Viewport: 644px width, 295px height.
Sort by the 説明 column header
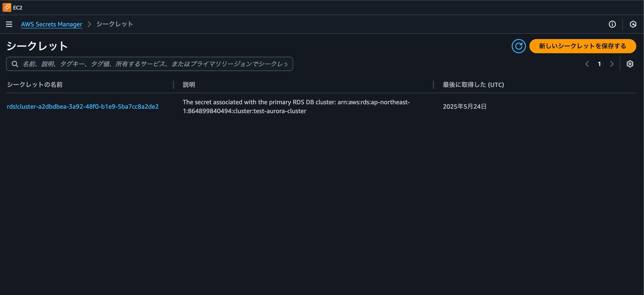click(189, 85)
